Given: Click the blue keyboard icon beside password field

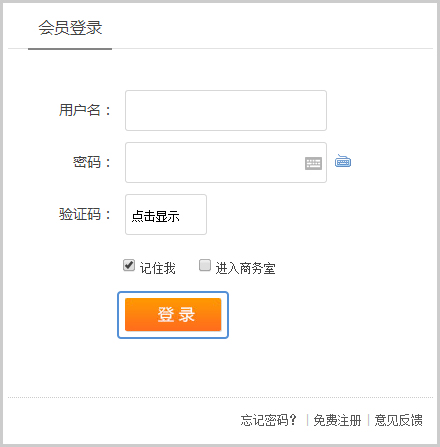Looking at the screenshot, I should 343,161.
